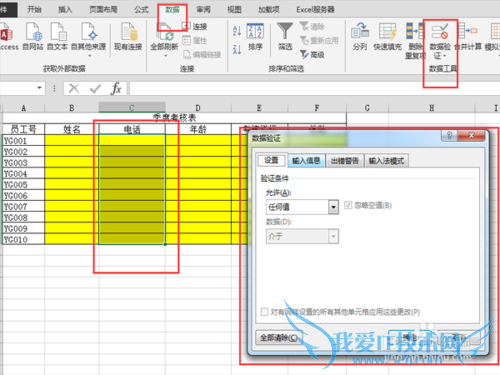Close the 数据验证 dialog
The width and height of the screenshot is (500, 375).
tap(471, 135)
